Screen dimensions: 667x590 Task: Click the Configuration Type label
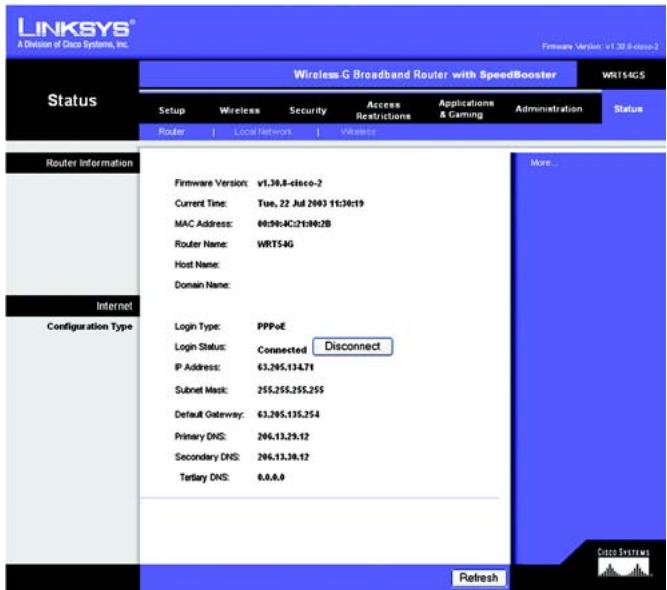90,327
